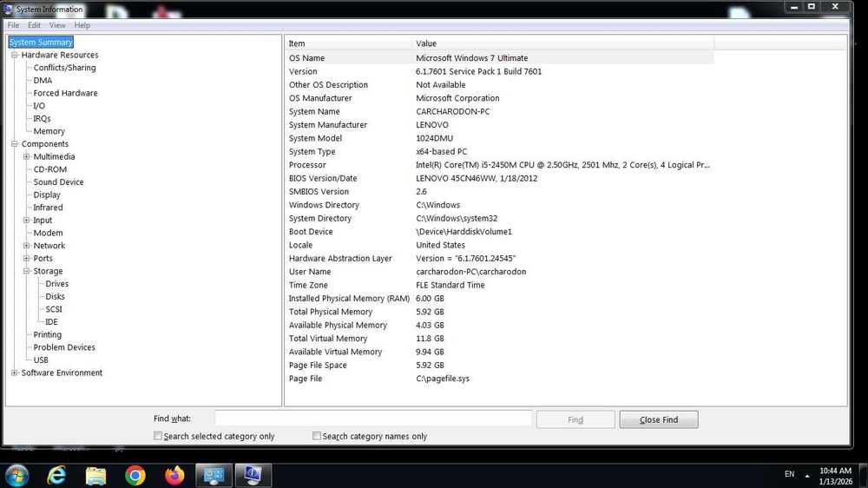Select Conflicts/Sharing category
The width and height of the screenshot is (868, 488).
pos(65,68)
